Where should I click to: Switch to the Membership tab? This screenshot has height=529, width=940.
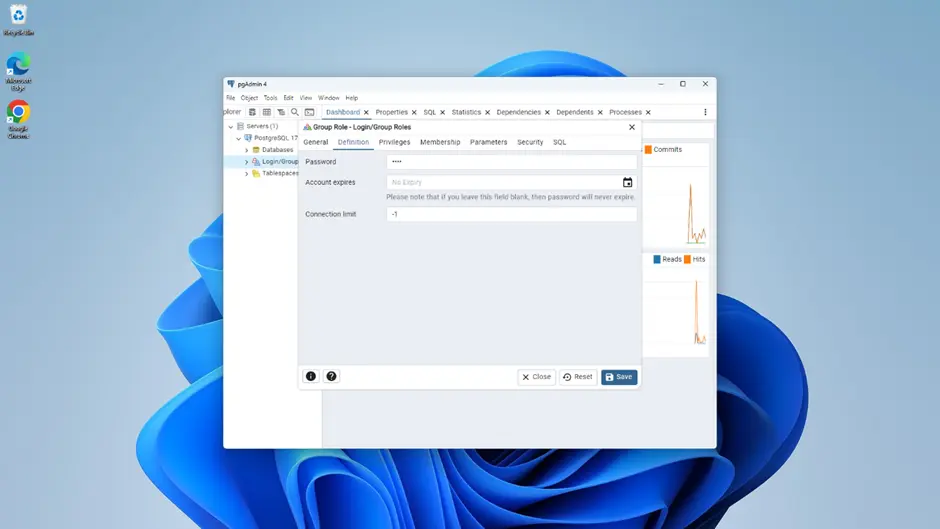coord(440,142)
